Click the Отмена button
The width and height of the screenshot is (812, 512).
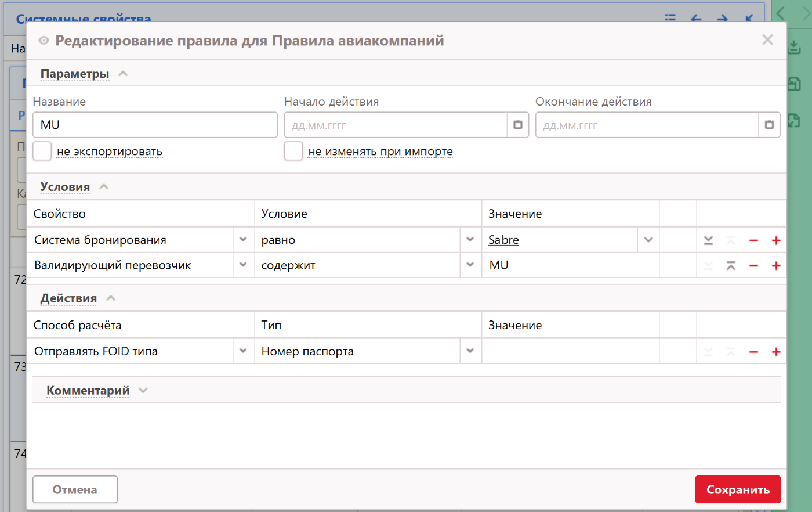click(75, 489)
